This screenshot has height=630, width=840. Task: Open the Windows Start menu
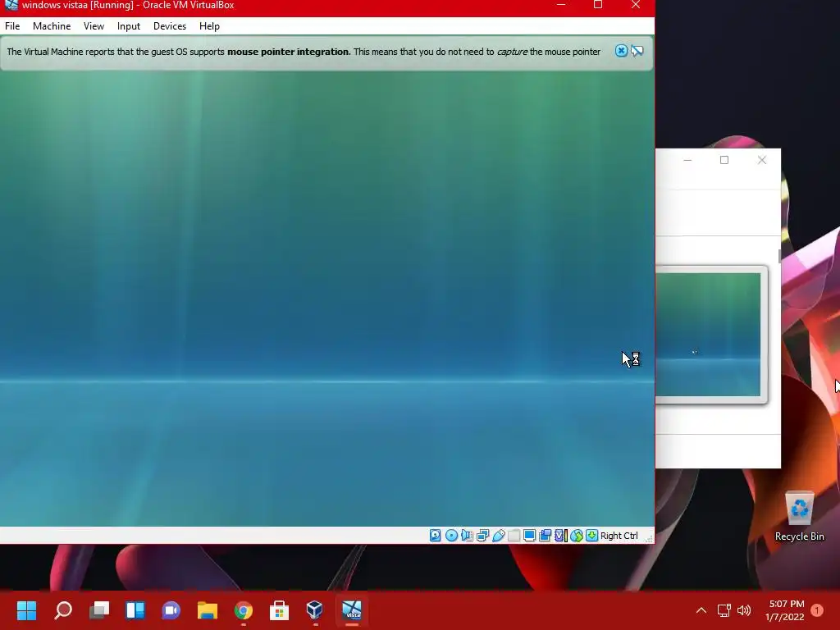pos(26,610)
